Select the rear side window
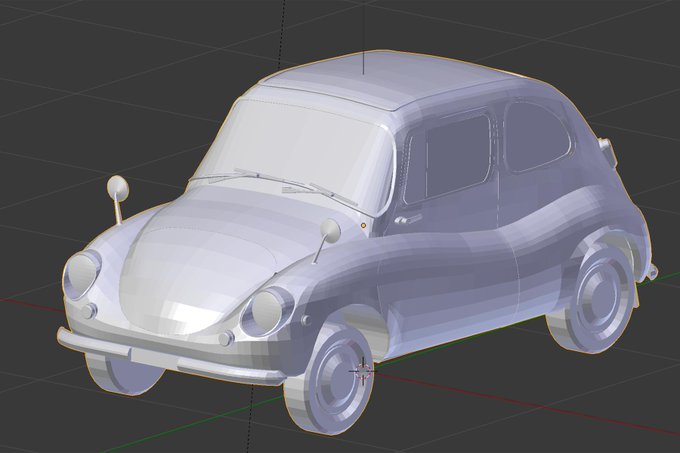The height and width of the screenshot is (453, 680). 538,137
